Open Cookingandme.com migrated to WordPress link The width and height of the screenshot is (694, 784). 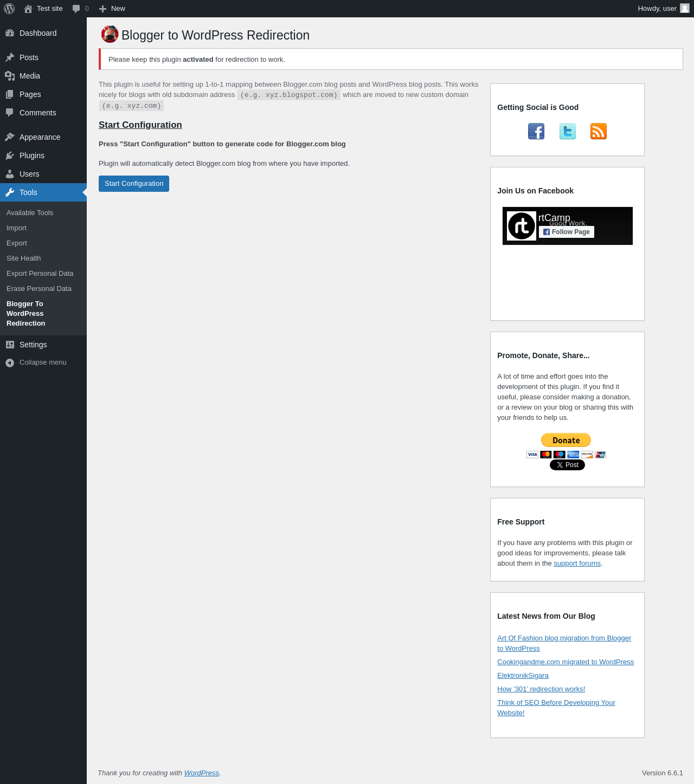click(566, 662)
